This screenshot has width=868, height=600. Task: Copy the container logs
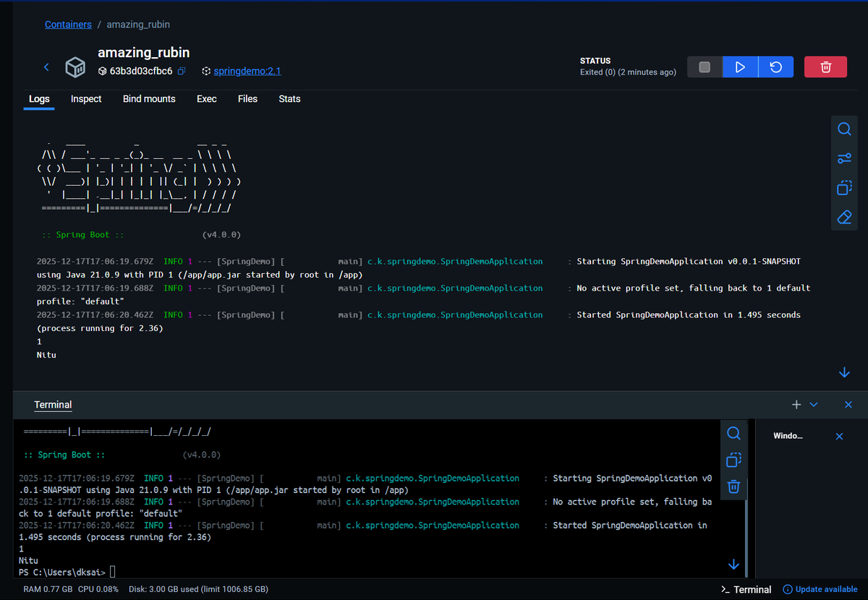click(844, 188)
